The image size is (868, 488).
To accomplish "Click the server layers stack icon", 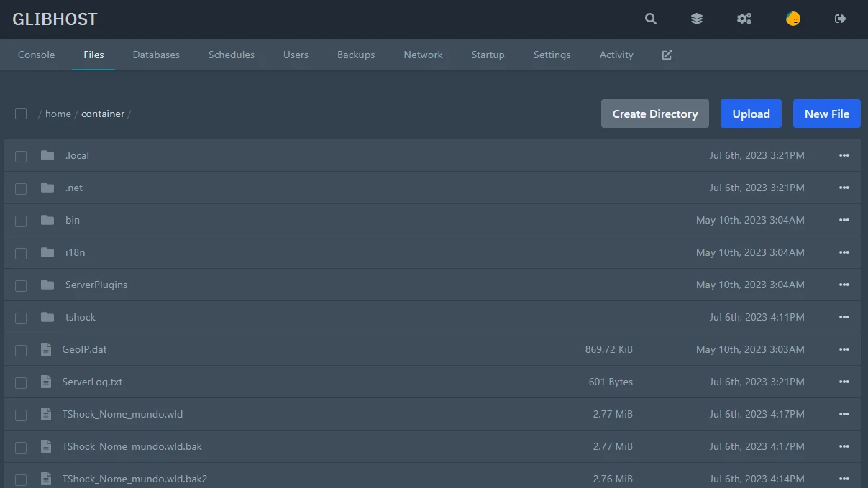I will [697, 19].
